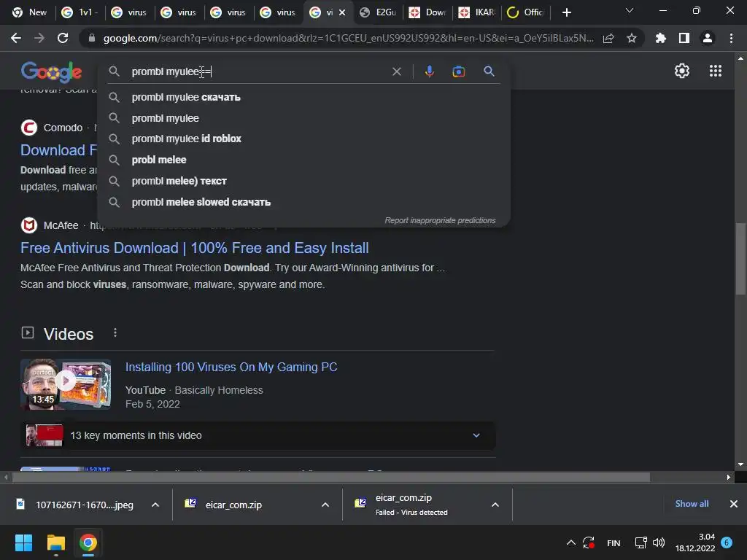Open Installing 100 Viruses video link
Screen dimensions: 747x560
coord(231,367)
